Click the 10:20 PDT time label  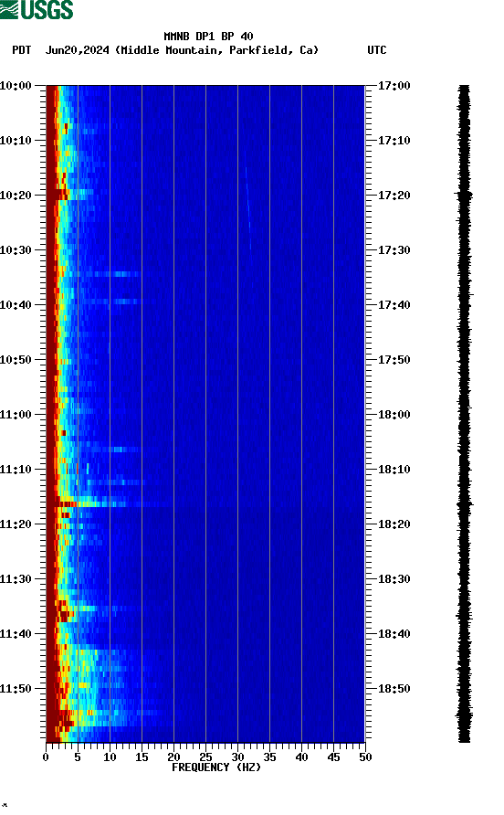[16, 196]
